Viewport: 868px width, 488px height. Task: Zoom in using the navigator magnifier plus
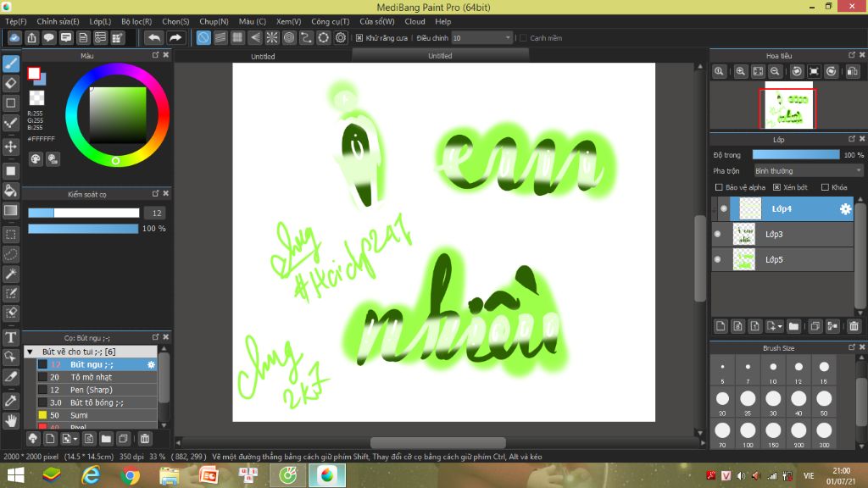[x=740, y=71]
